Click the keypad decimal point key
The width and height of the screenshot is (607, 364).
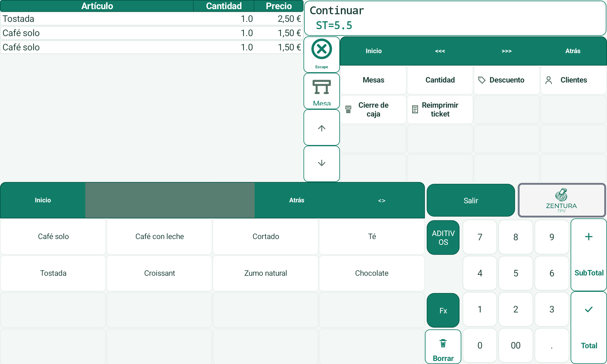[x=552, y=345]
